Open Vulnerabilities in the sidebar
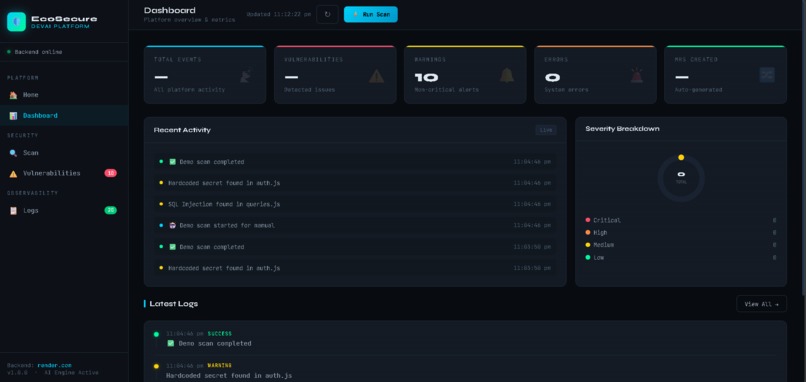Viewport: 806px width, 382px height. pos(64,173)
